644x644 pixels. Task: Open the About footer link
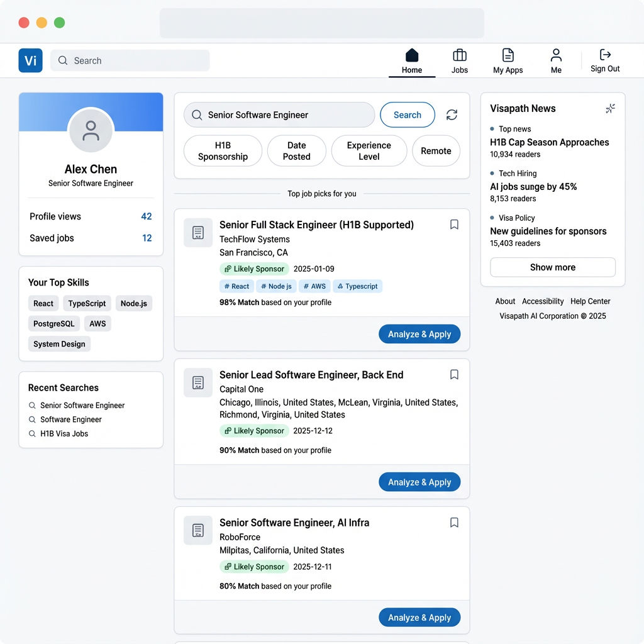tap(505, 301)
